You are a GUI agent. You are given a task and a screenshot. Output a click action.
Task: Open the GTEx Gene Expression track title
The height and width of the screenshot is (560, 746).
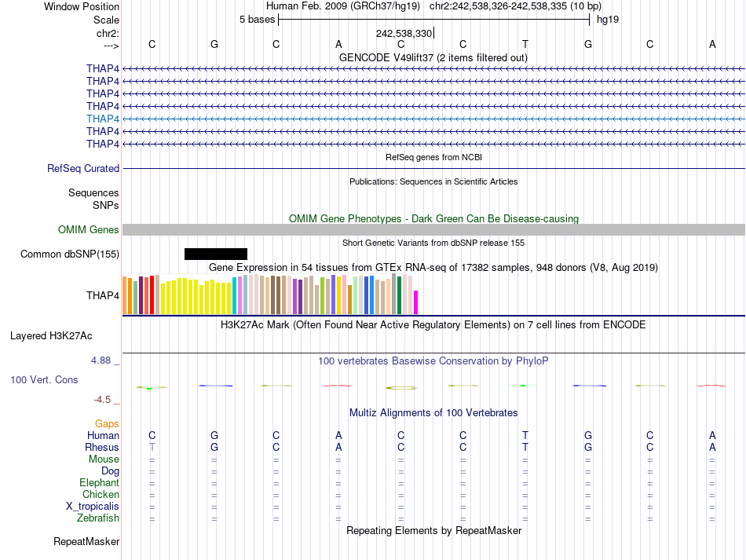click(x=433, y=267)
